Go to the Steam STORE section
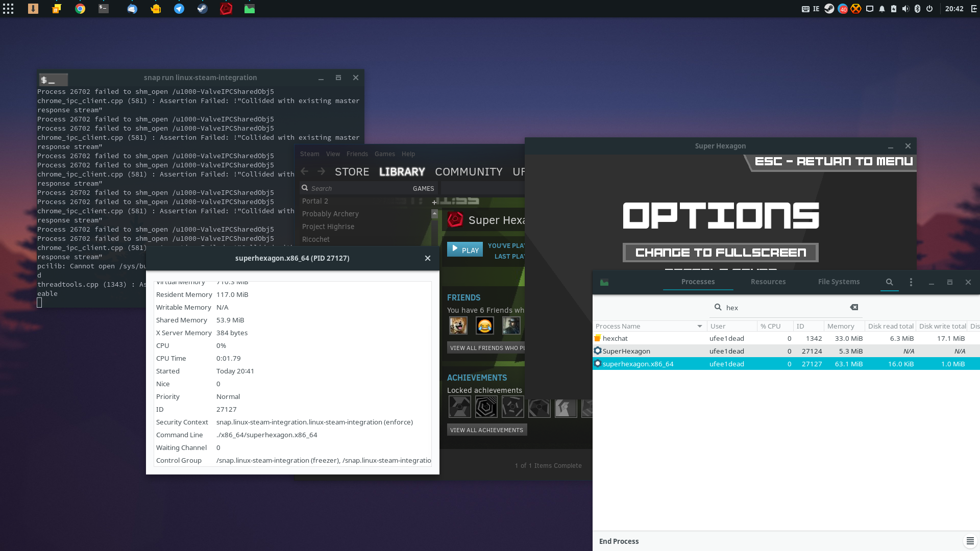This screenshot has height=551, width=980. [352, 172]
